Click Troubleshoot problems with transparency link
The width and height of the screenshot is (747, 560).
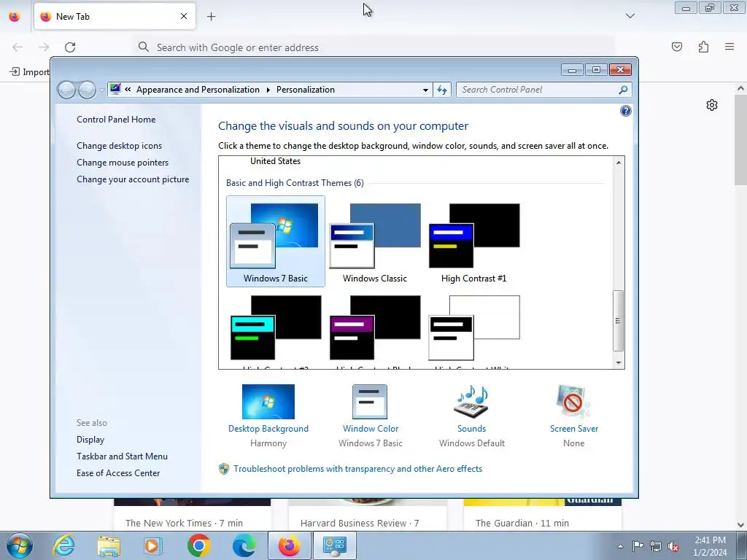coord(357,469)
